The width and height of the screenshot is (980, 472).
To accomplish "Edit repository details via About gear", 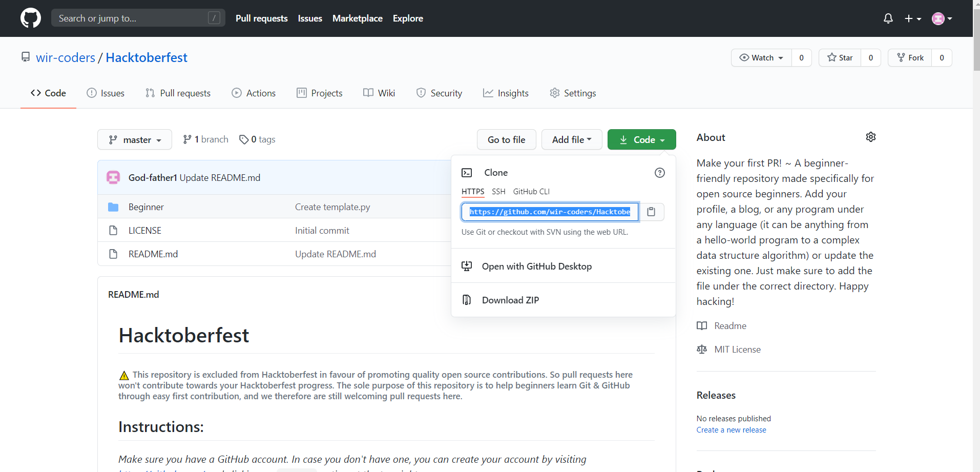I will 871,137.
